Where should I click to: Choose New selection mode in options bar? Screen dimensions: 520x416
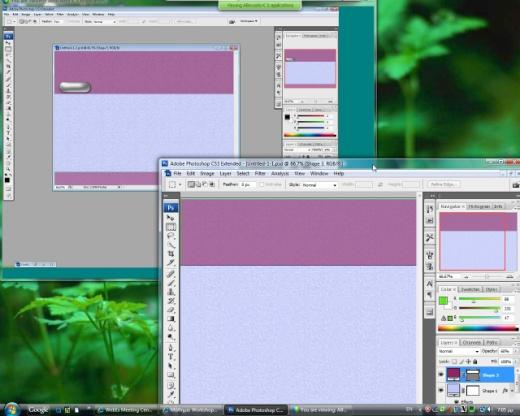point(191,184)
